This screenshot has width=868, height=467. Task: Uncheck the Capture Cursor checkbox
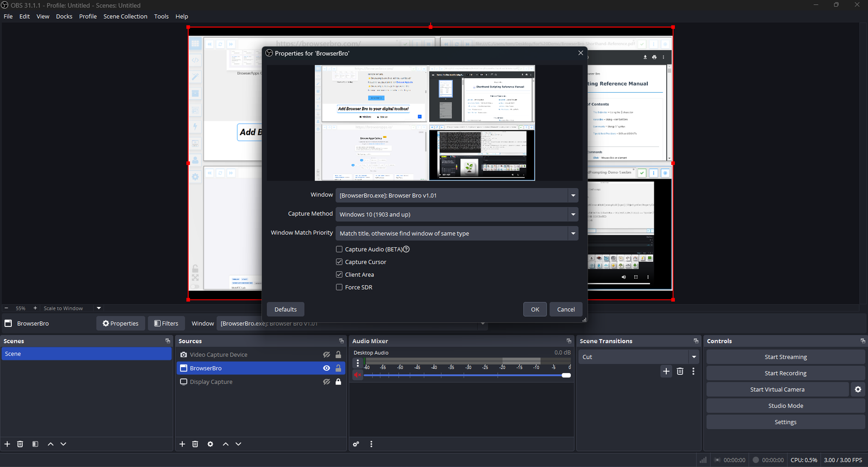tap(339, 262)
